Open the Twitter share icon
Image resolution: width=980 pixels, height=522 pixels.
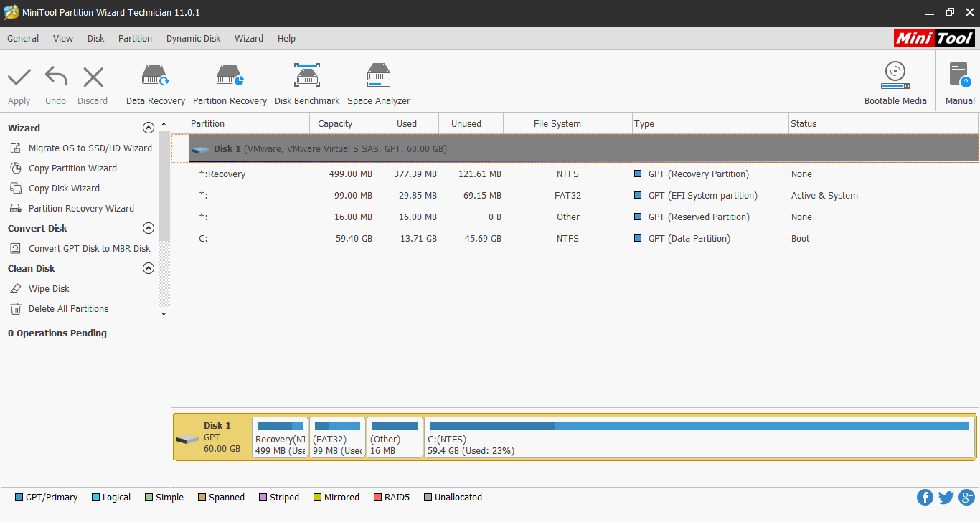(946, 498)
